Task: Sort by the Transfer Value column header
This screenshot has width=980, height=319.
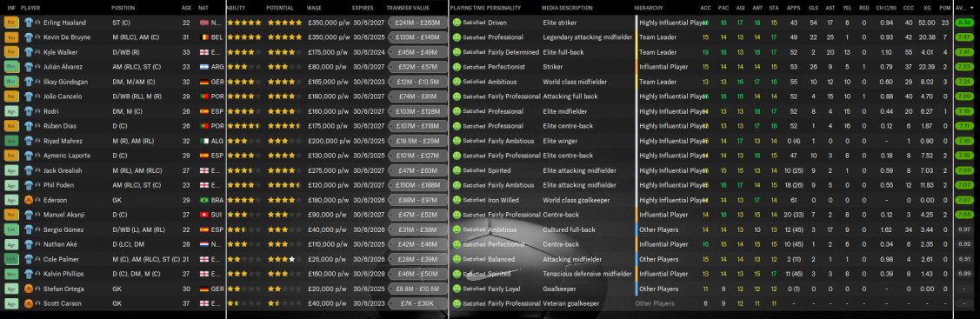Action: point(408,8)
